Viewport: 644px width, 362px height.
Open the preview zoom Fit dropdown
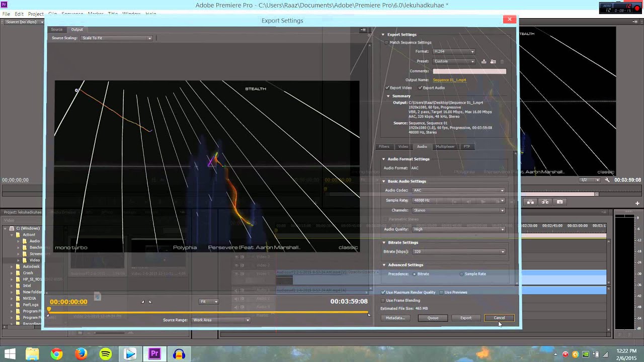click(209, 302)
